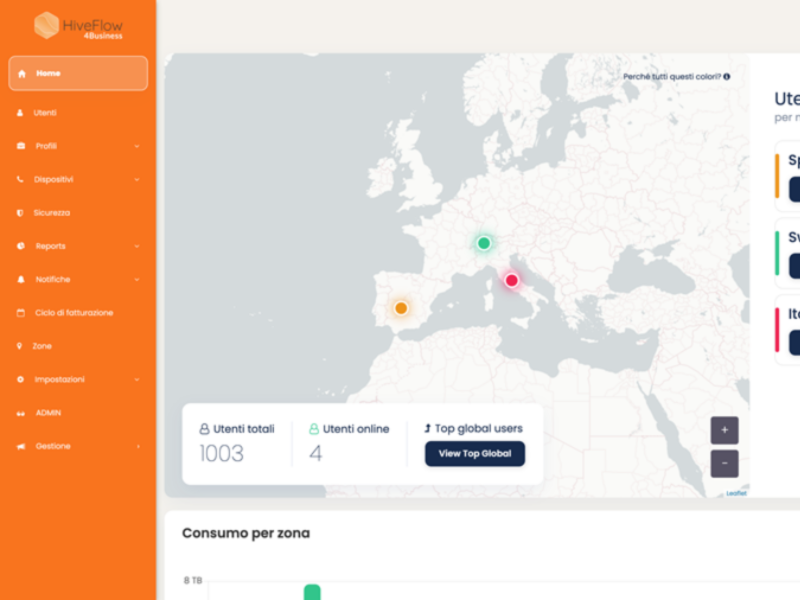Image resolution: width=800 pixels, height=600 pixels.
Task: Click the Dispositivi phone icon
Action: click(x=20, y=180)
